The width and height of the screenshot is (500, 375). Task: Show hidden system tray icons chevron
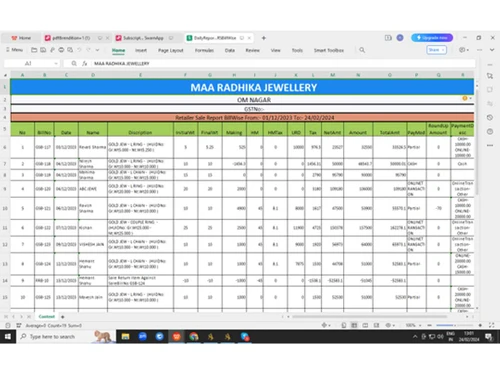[415, 337]
